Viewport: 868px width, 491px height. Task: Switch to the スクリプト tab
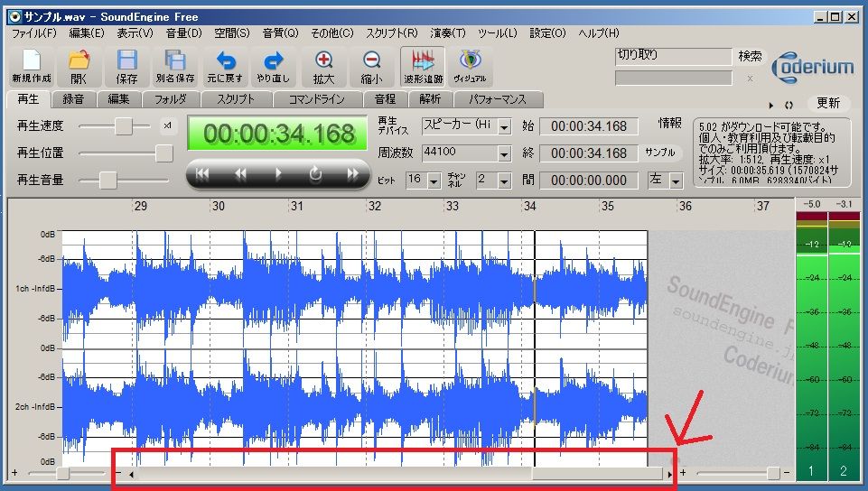(x=236, y=99)
